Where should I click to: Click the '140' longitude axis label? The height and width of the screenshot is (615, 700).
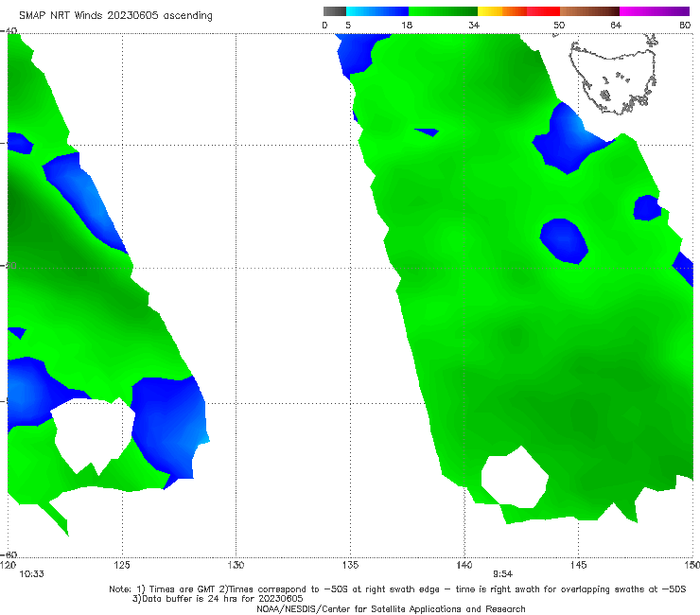click(464, 565)
